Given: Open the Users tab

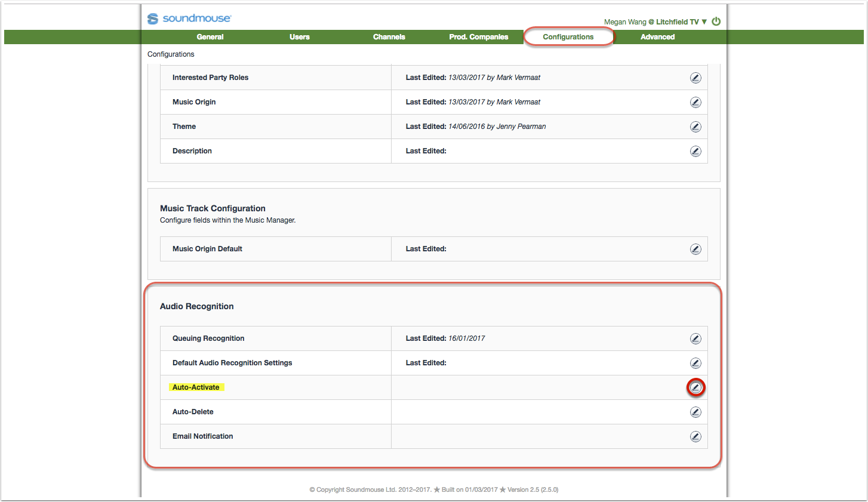Looking at the screenshot, I should (300, 37).
